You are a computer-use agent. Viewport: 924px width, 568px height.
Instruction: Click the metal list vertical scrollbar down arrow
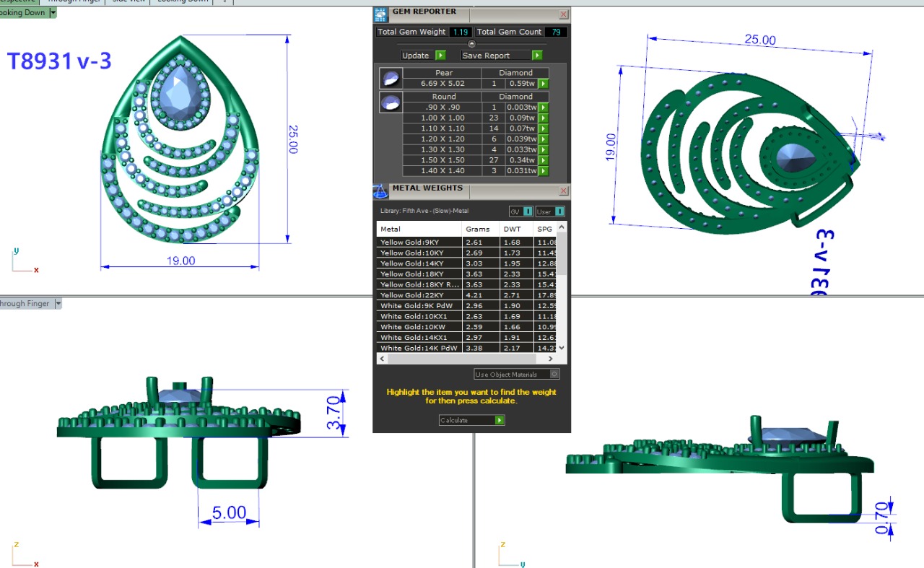click(562, 348)
